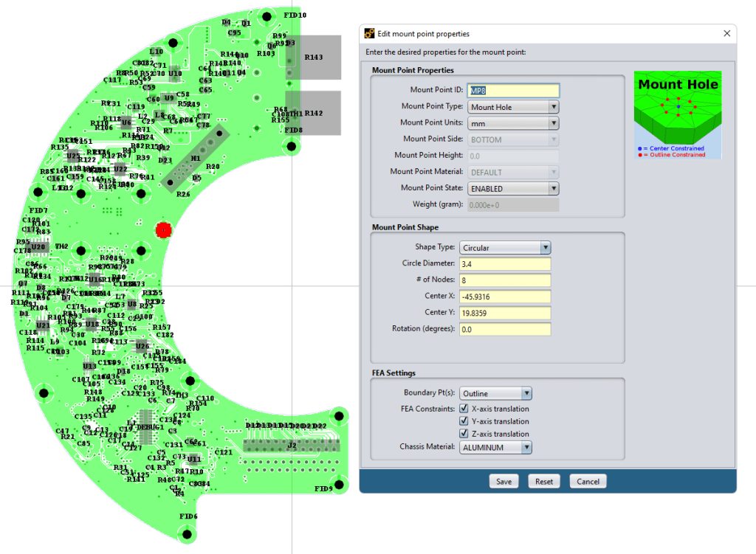
Task: Disable Z-axis translation constraint
Action: coord(464,434)
